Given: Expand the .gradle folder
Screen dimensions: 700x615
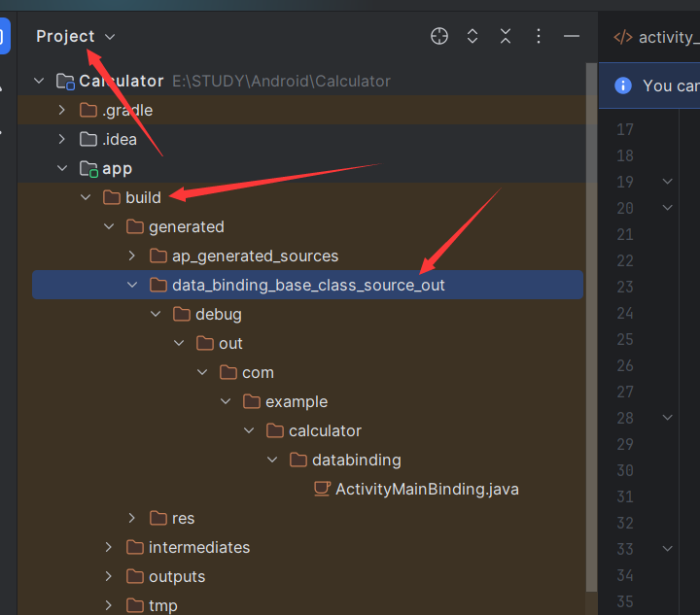Looking at the screenshot, I should click(62, 110).
